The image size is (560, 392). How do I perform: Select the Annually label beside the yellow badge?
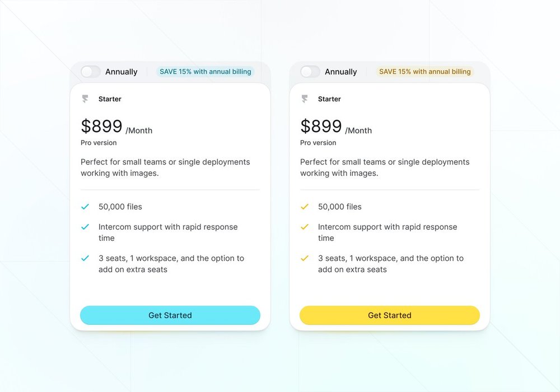coord(340,72)
